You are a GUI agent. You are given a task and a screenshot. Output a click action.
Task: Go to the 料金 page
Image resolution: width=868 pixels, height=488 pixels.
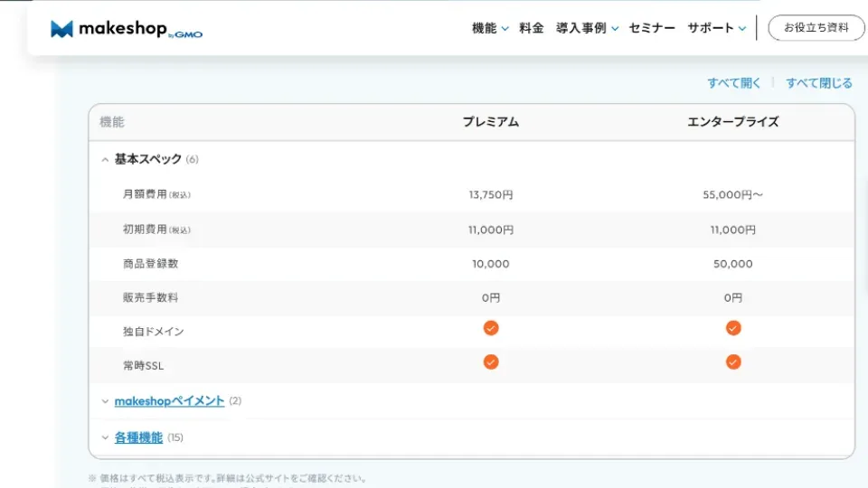532,28
